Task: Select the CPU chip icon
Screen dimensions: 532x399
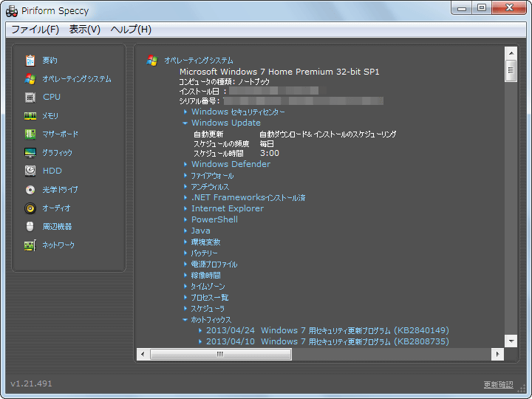Action: click(30, 98)
